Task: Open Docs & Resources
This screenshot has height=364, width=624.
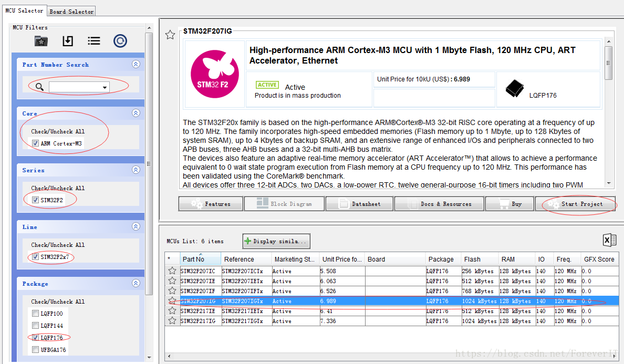Action: [439, 204]
